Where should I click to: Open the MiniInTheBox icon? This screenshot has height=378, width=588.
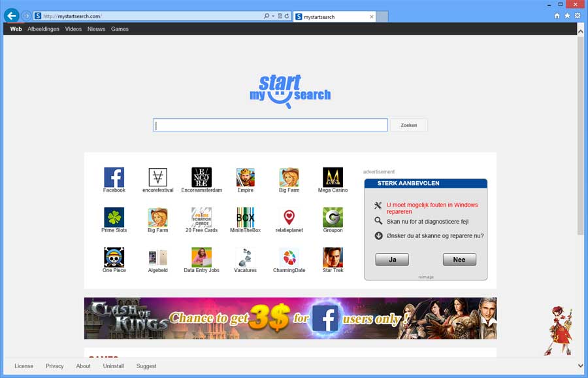tap(245, 217)
